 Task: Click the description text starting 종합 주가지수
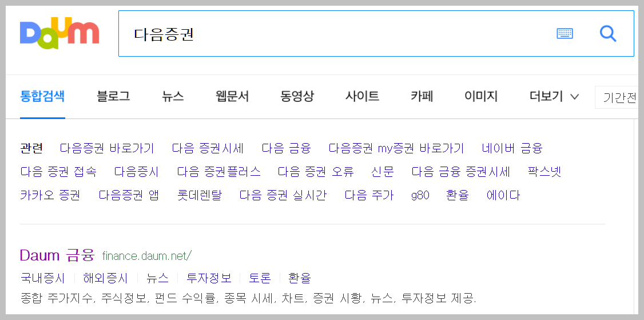click(248, 298)
